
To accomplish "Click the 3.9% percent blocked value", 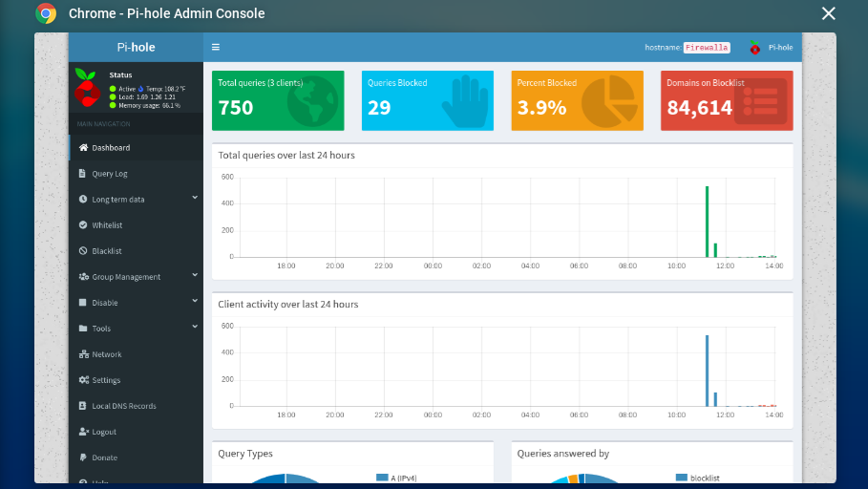I will [542, 107].
